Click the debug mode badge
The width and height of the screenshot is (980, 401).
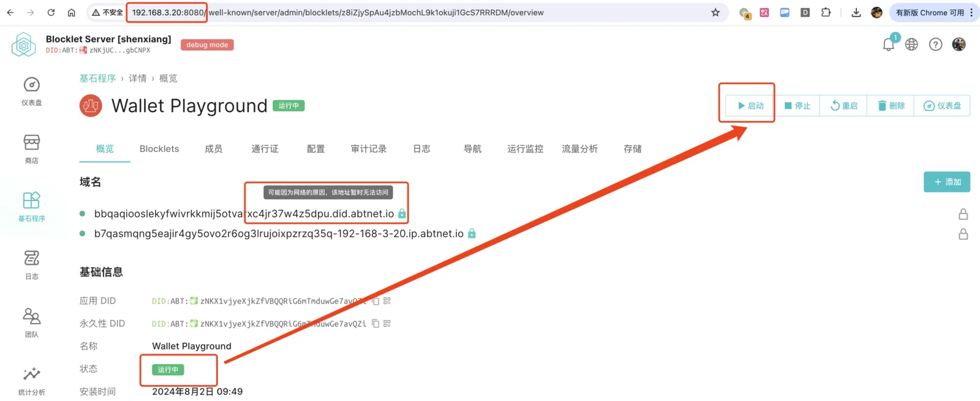pyautogui.click(x=207, y=45)
